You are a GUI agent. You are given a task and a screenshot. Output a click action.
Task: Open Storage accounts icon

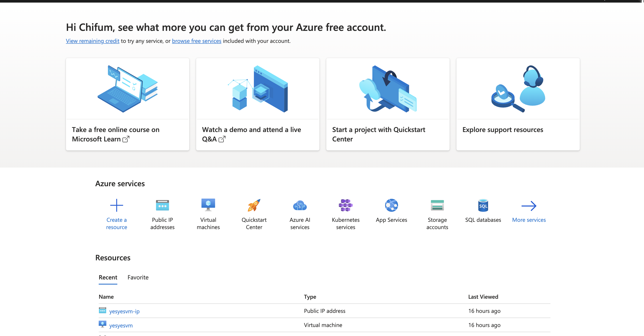click(437, 205)
